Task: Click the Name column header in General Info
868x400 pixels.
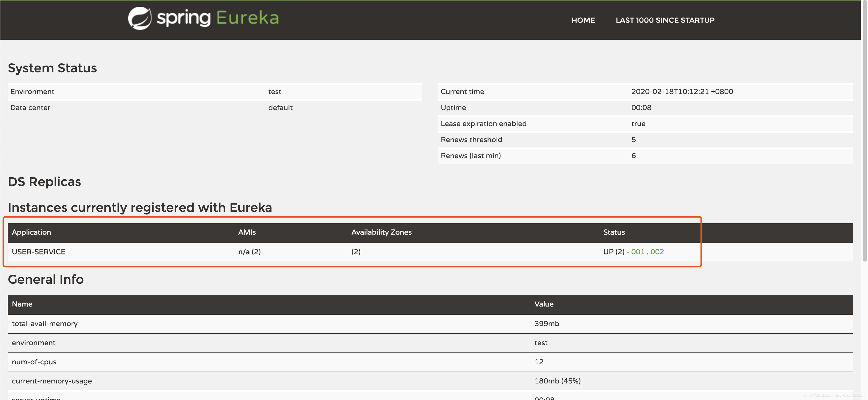Action: tap(22, 304)
